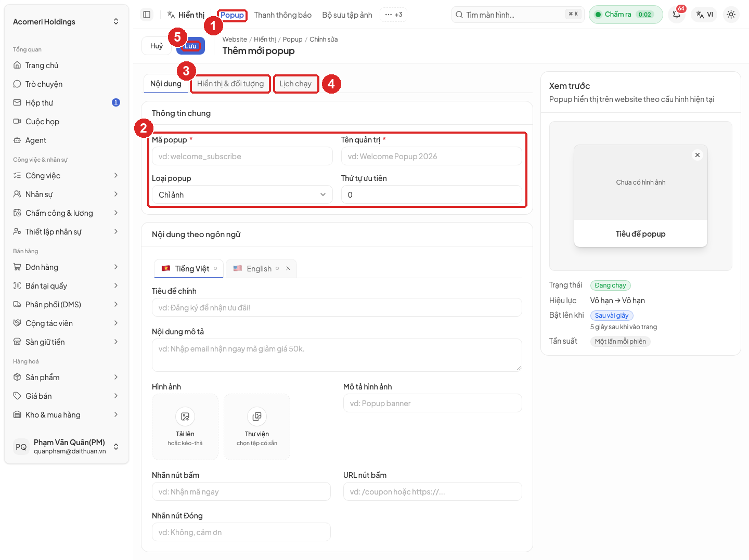The width and height of the screenshot is (749, 560).
Task: Switch theme using the sun icon
Action: tap(731, 15)
